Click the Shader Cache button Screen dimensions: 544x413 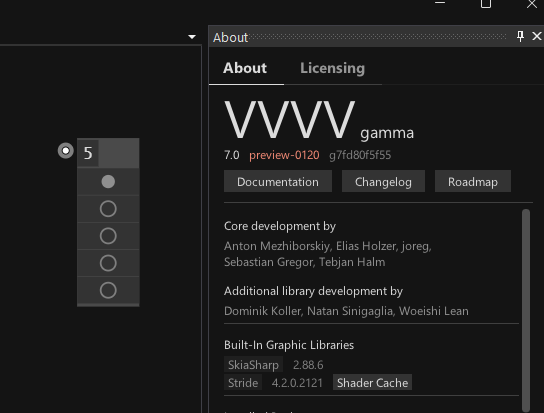372,382
